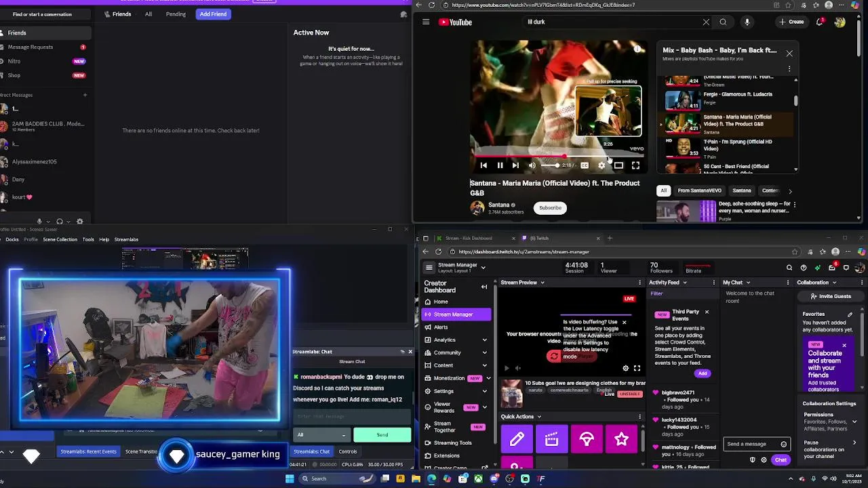Viewport: 868px width, 488px height.
Task: Switch YouTube player to theater mode
Action: pyautogui.click(x=618, y=165)
